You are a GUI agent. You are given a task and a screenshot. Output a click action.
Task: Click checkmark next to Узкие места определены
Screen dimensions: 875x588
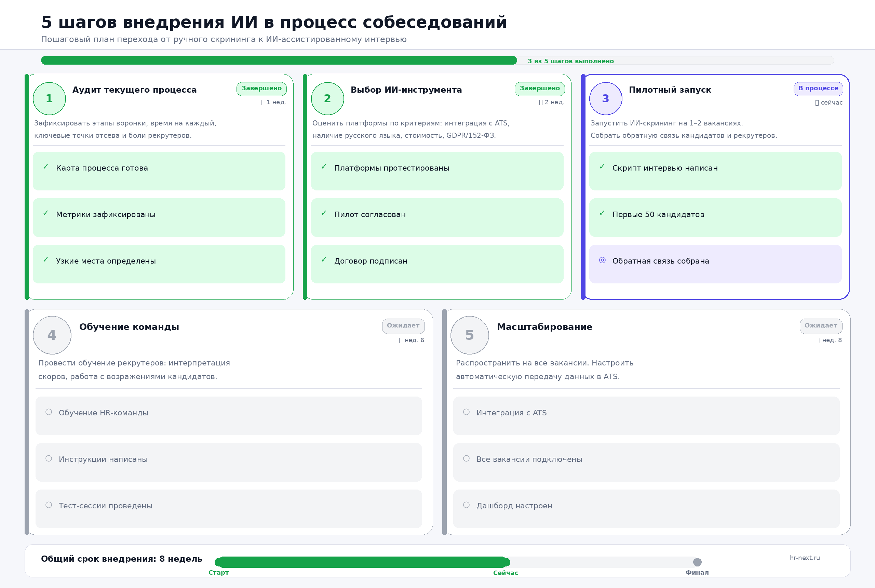46,259
